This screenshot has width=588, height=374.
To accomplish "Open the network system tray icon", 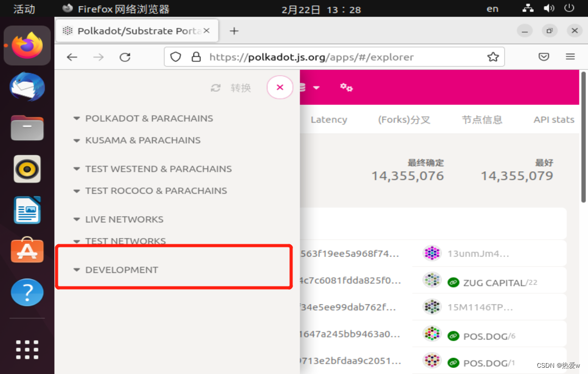I will (x=528, y=8).
